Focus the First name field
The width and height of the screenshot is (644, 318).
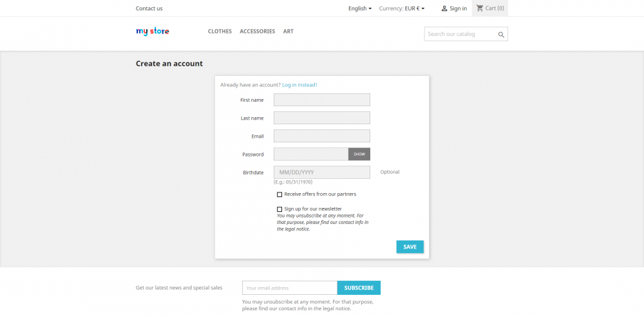point(321,100)
